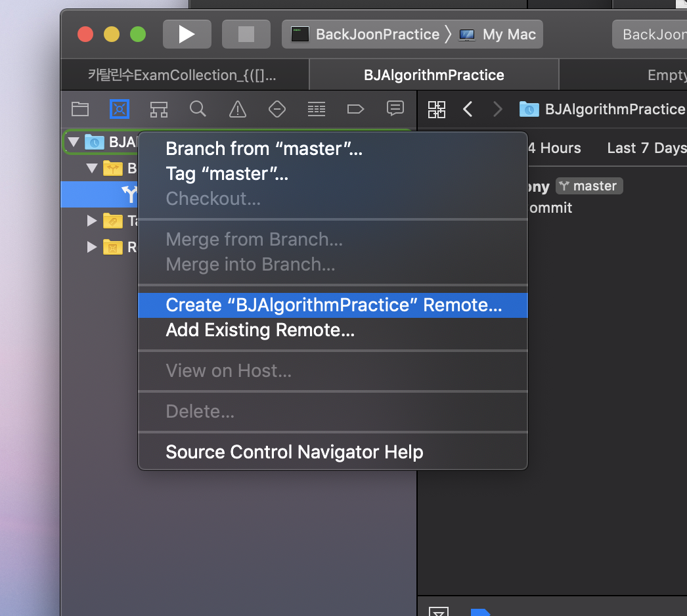Close the Xcode window with red button
The height and width of the screenshot is (616, 687).
pos(85,34)
